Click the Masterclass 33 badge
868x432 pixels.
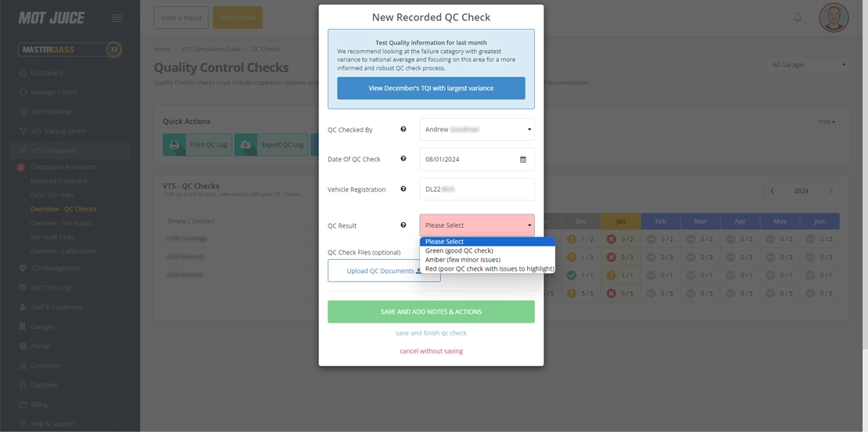pos(70,49)
